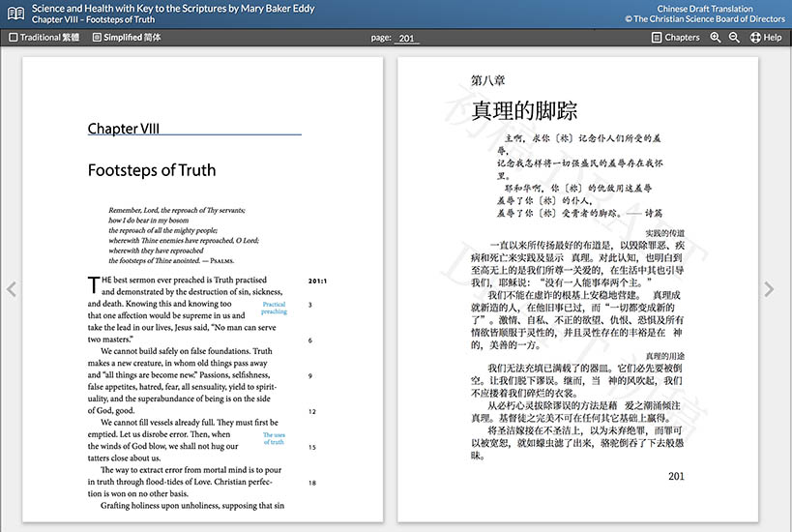
Task: Click the 'Footsteps of Truth' English heading
Action: 152,170
